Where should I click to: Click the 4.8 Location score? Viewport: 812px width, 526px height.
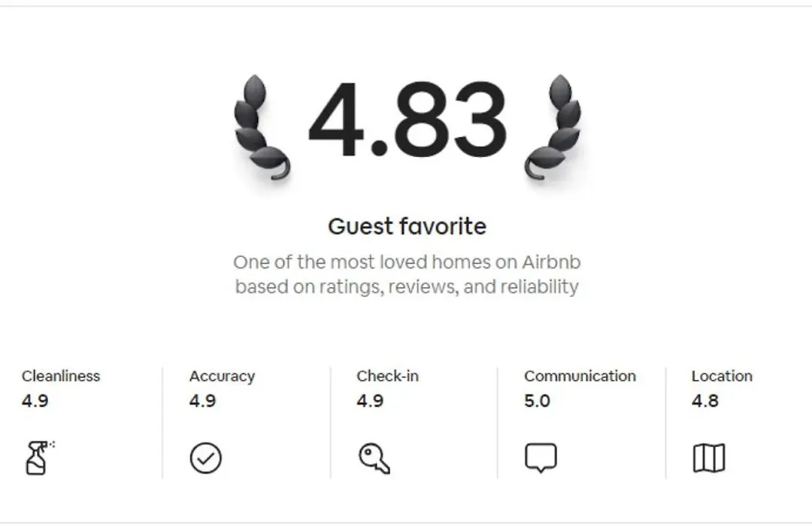pos(704,401)
